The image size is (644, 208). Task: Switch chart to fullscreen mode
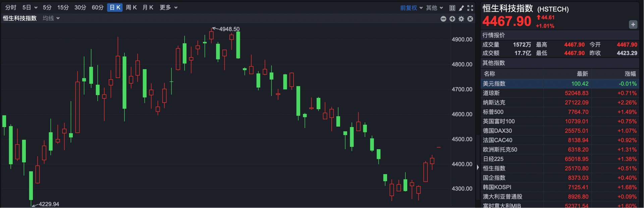coord(470,8)
